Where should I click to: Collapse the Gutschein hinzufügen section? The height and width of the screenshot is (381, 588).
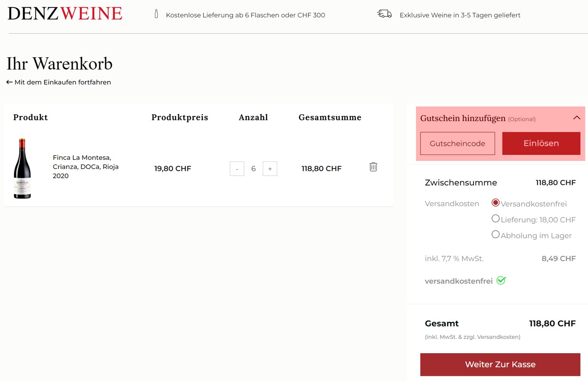[576, 118]
